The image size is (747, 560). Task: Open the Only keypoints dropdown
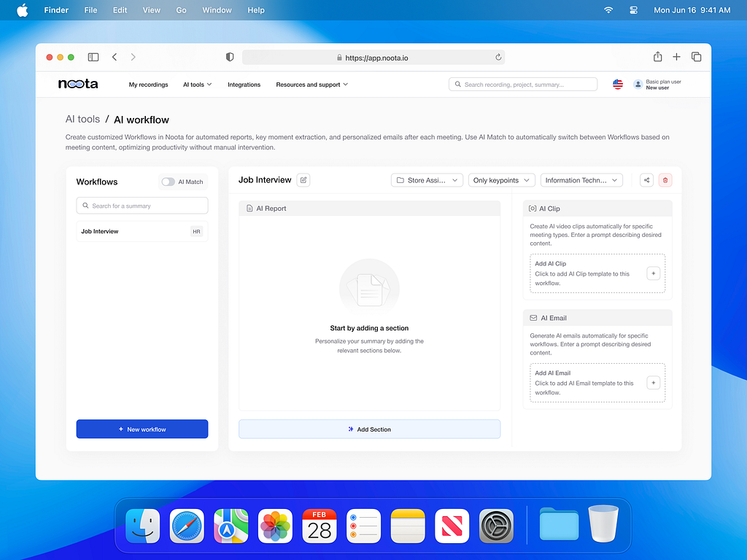coord(501,179)
